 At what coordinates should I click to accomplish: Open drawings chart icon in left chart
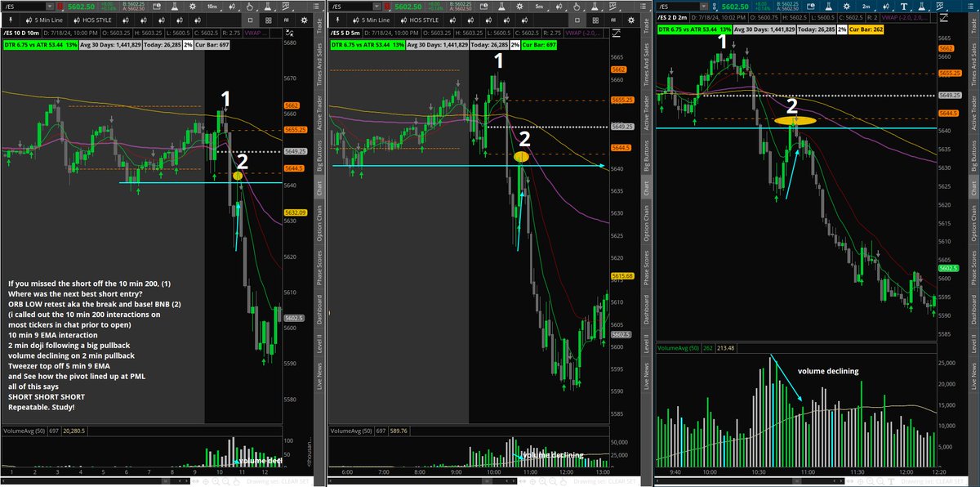[286, 7]
